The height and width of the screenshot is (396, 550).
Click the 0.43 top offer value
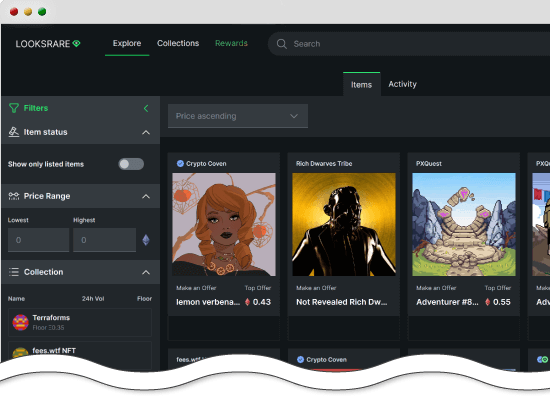(x=262, y=302)
